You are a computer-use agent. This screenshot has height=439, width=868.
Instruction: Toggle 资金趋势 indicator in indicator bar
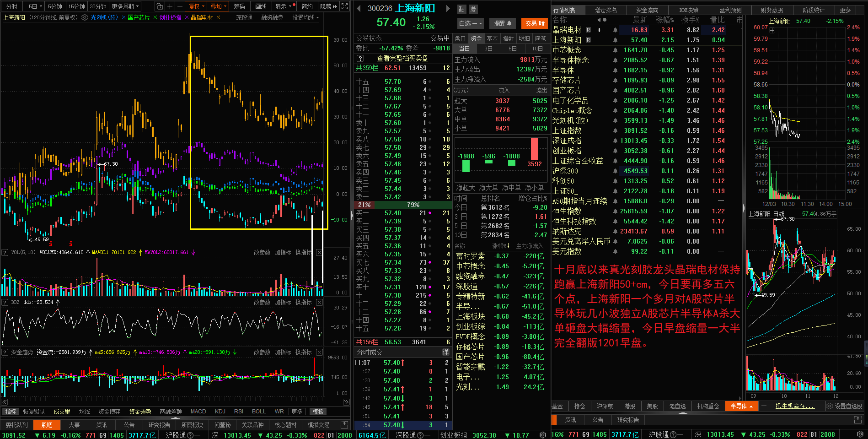point(140,412)
